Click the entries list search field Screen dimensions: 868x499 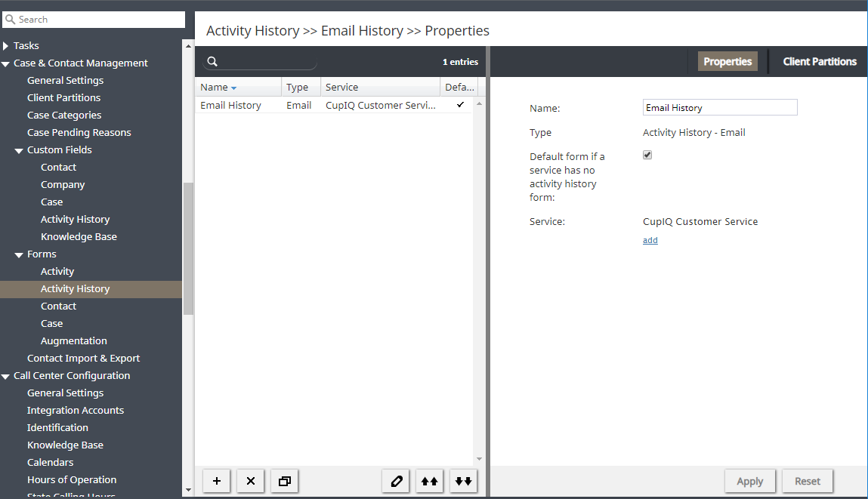pyautogui.click(x=260, y=61)
